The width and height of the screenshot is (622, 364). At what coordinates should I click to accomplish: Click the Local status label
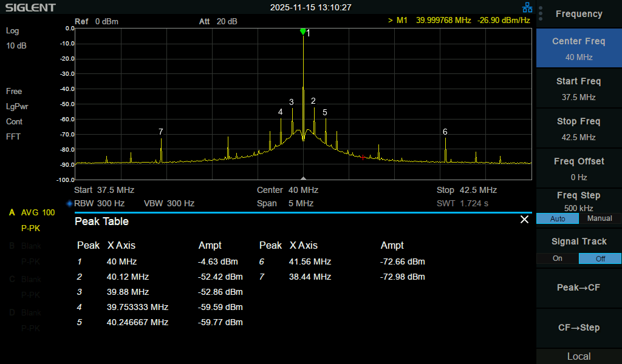click(x=579, y=357)
